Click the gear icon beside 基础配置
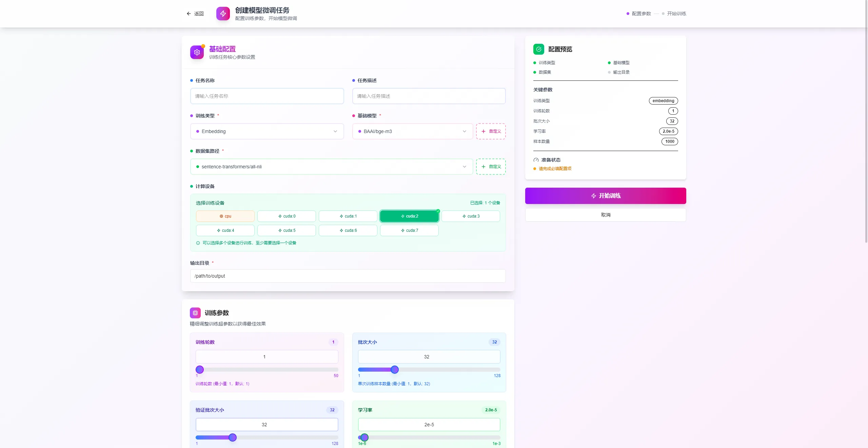Image resolution: width=868 pixels, height=448 pixels. pos(197,52)
